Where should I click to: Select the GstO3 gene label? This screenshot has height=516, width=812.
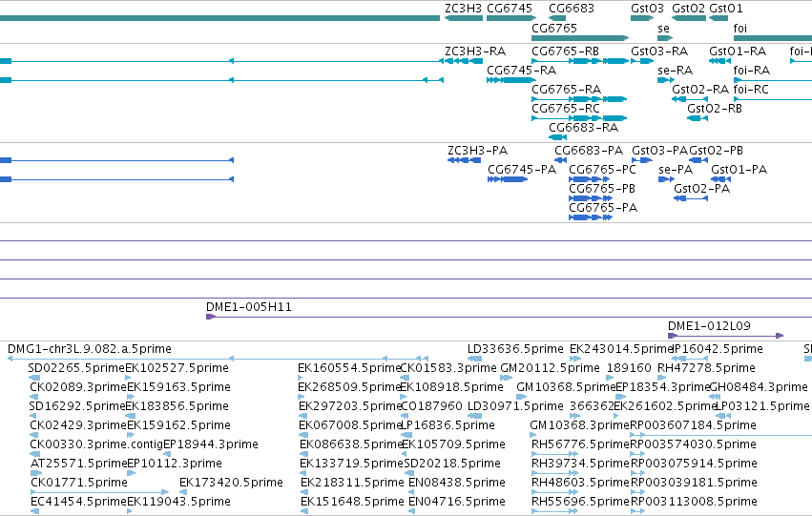click(x=647, y=9)
